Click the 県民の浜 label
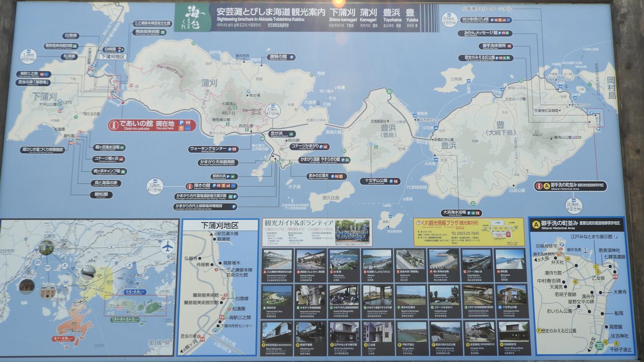 click(224, 176)
